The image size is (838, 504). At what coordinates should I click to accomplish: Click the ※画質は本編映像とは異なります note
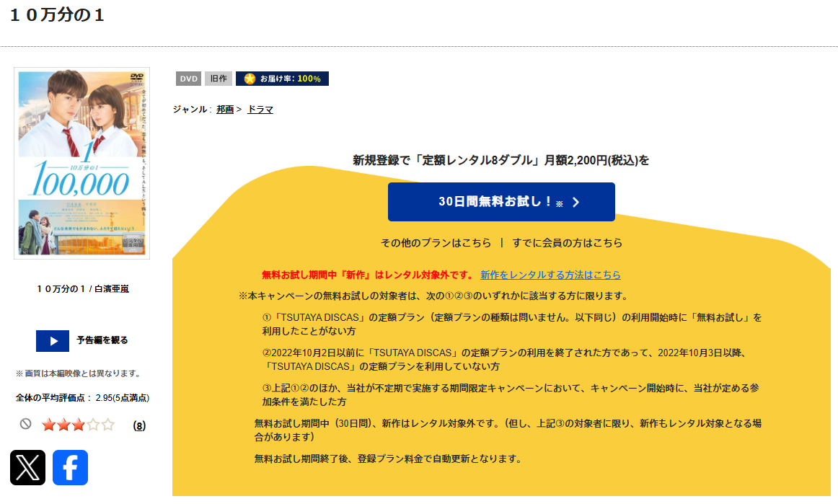coord(79,373)
